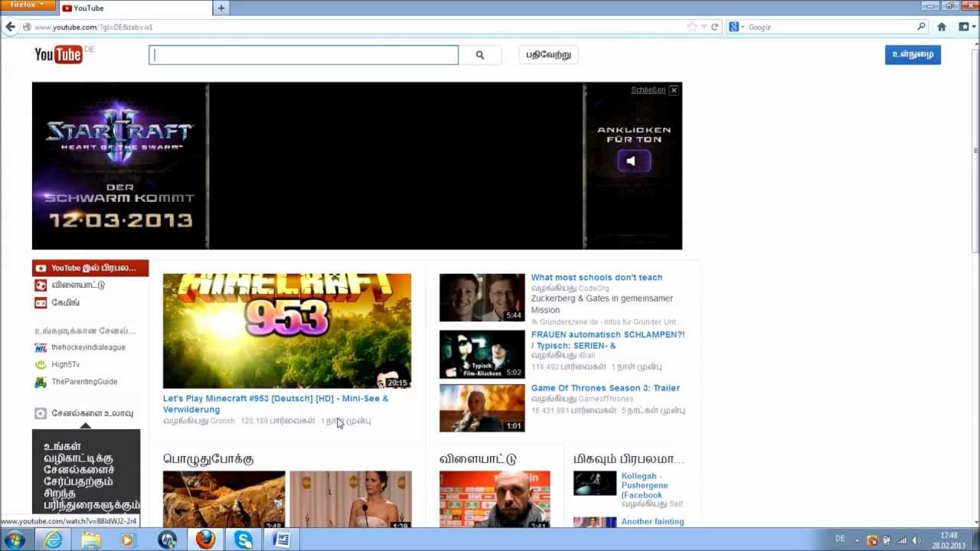The width and height of the screenshot is (980, 551).
Task: Click the sports ball sidebar icon
Action: coord(41,285)
